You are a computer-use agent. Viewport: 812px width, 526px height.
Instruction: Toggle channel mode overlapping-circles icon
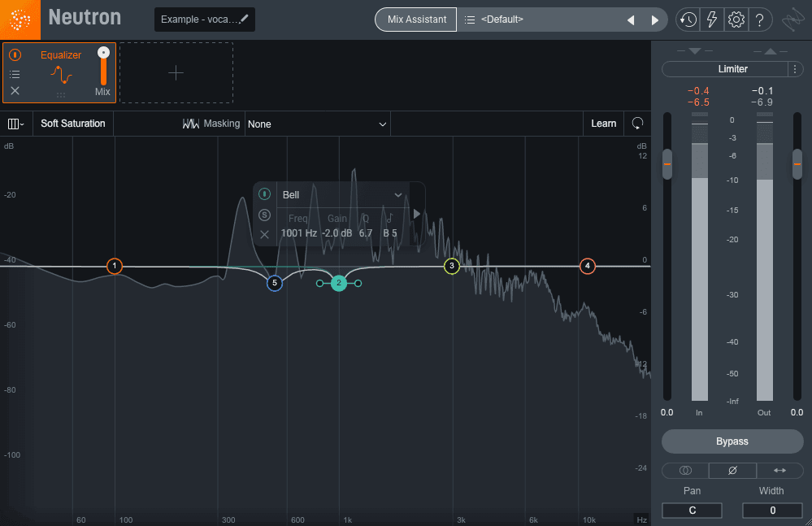point(685,470)
